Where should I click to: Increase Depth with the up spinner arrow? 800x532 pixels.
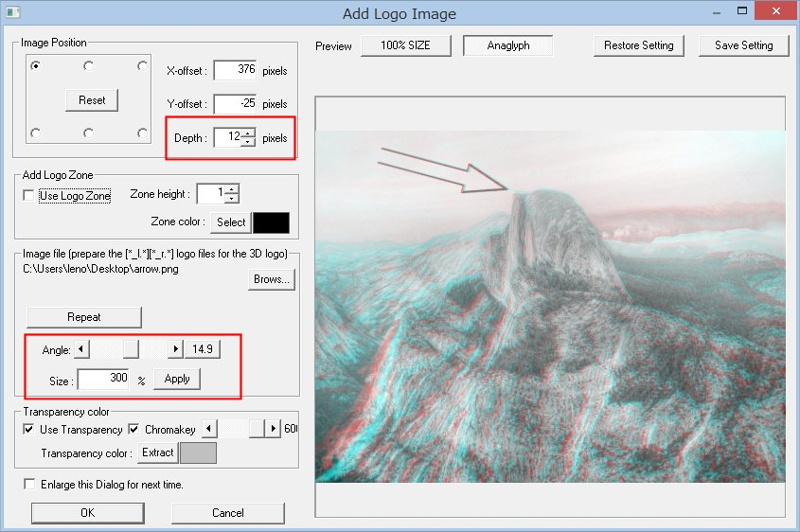(x=248, y=133)
